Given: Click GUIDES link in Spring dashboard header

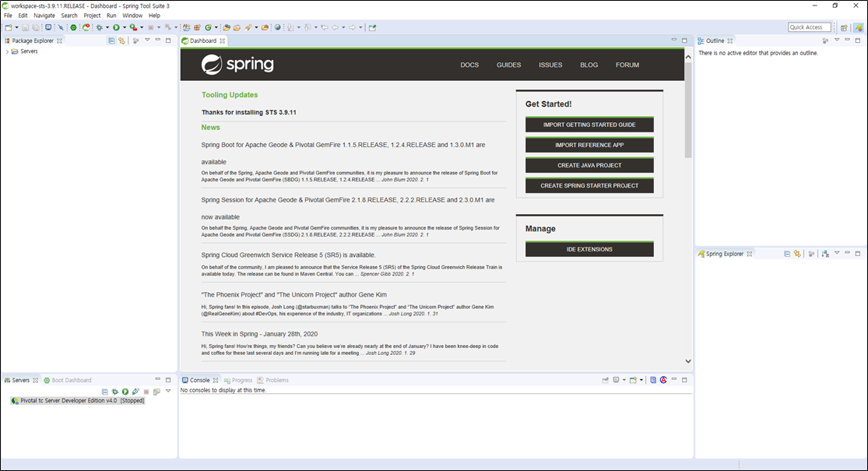Looking at the screenshot, I should [508, 65].
